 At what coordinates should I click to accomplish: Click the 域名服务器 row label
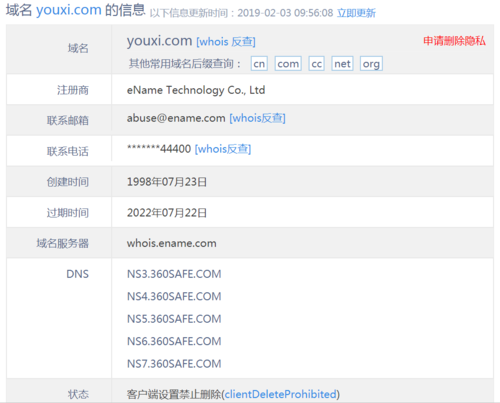point(63,243)
